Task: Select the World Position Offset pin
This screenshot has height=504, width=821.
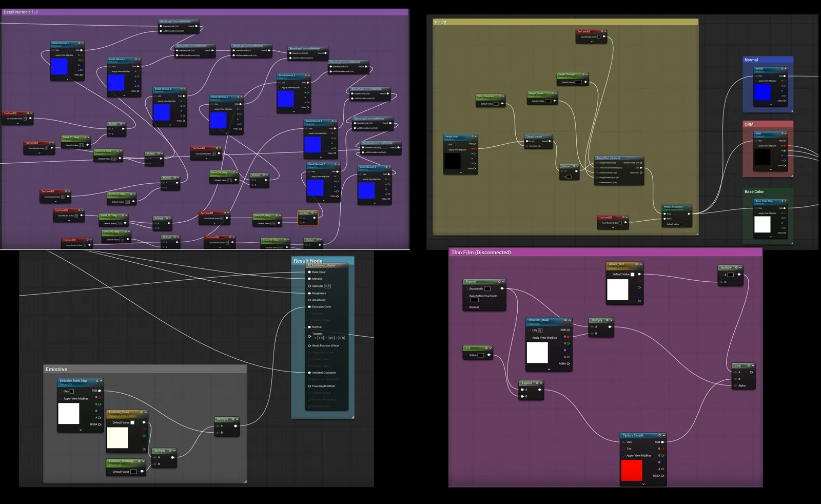Action: pyautogui.click(x=309, y=345)
